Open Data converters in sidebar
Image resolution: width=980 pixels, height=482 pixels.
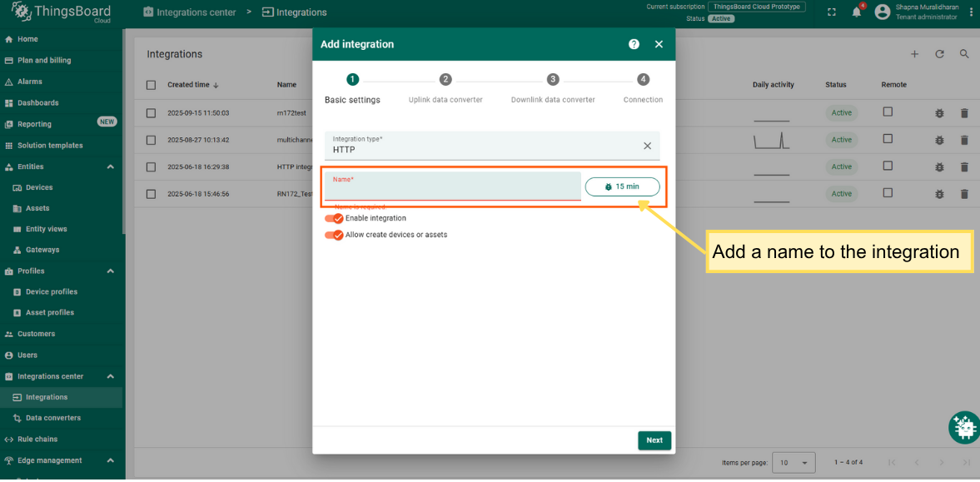(x=52, y=418)
